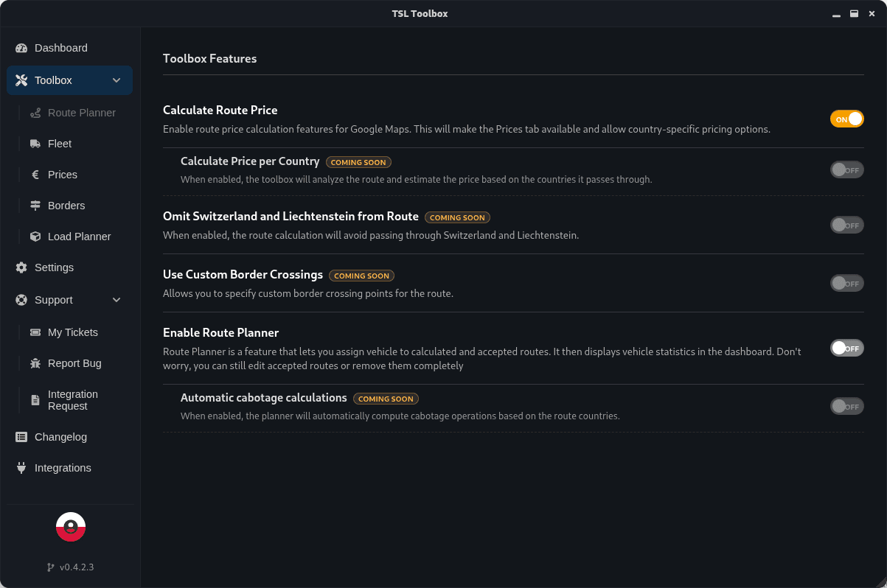Open Integrations in the sidebar
887x588 pixels.
[x=70, y=468]
